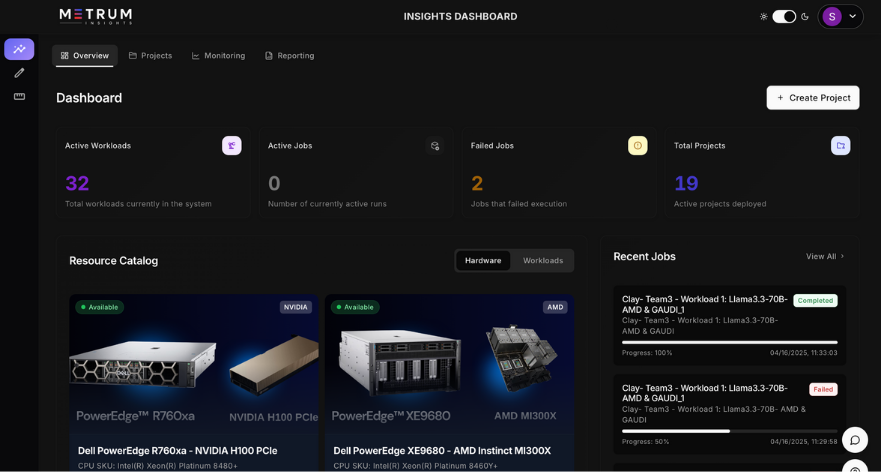This screenshot has width=881, height=472.
Task: Expand the user account dropdown chevron
Action: (x=853, y=16)
